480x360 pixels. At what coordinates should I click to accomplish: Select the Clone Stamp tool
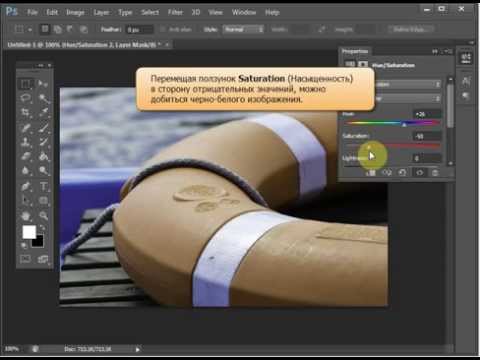coord(26,142)
